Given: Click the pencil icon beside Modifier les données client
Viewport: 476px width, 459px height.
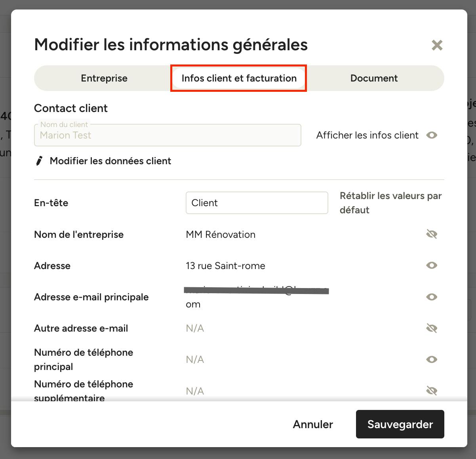Looking at the screenshot, I should pos(39,161).
